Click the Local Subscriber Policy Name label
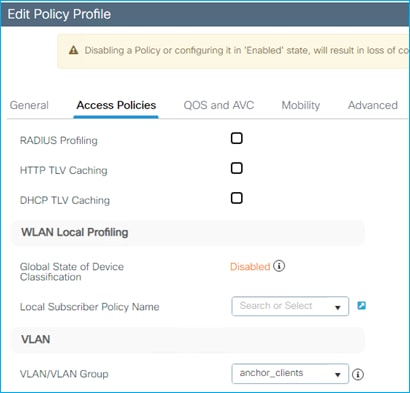 click(x=90, y=307)
